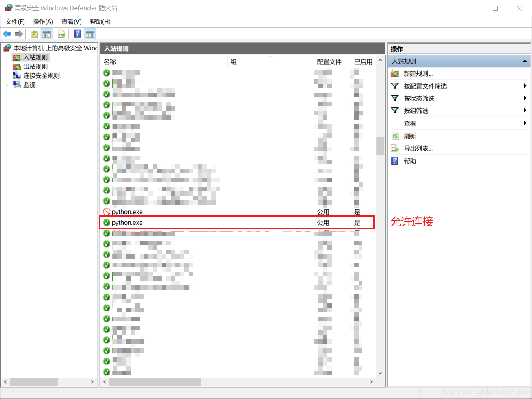Image resolution: width=532 pixels, height=399 pixels.
Task: Click 查看 action text in Actions pane
Action: [410, 123]
